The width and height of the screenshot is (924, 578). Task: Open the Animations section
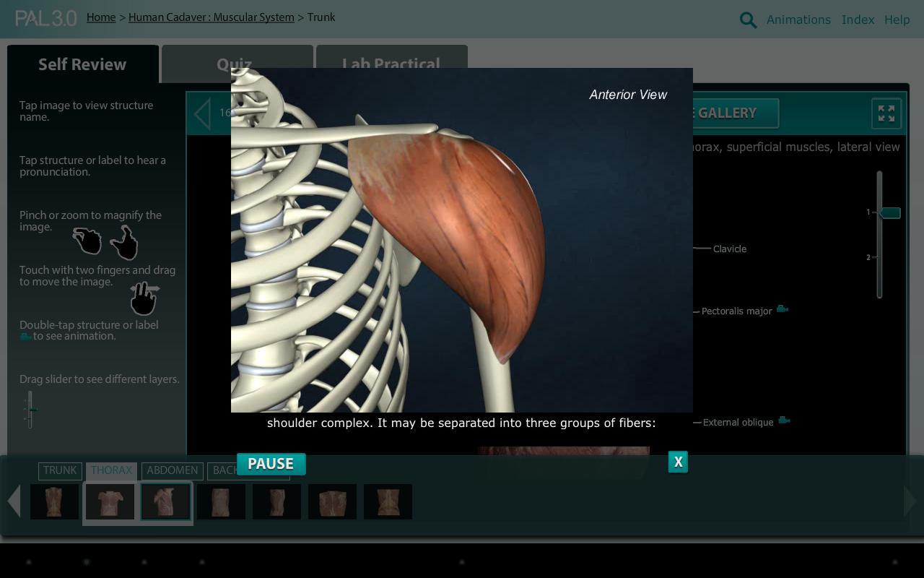[x=798, y=20]
